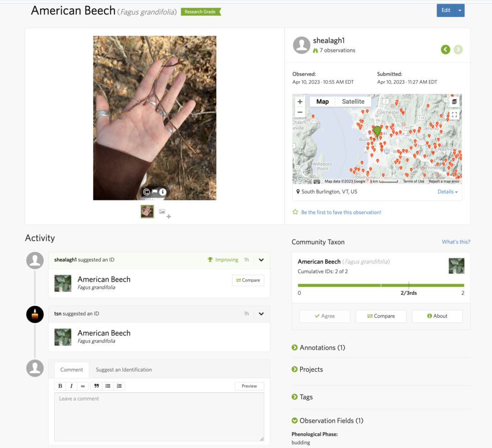492x448 pixels.
Task: Open the What's this? link
Action: (x=455, y=242)
